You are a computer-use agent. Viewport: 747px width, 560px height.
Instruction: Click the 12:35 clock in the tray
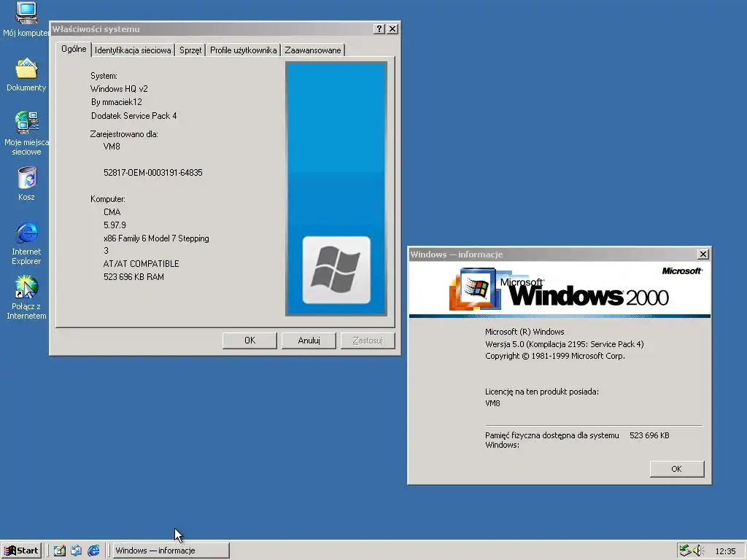pyautogui.click(x=725, y=551)
